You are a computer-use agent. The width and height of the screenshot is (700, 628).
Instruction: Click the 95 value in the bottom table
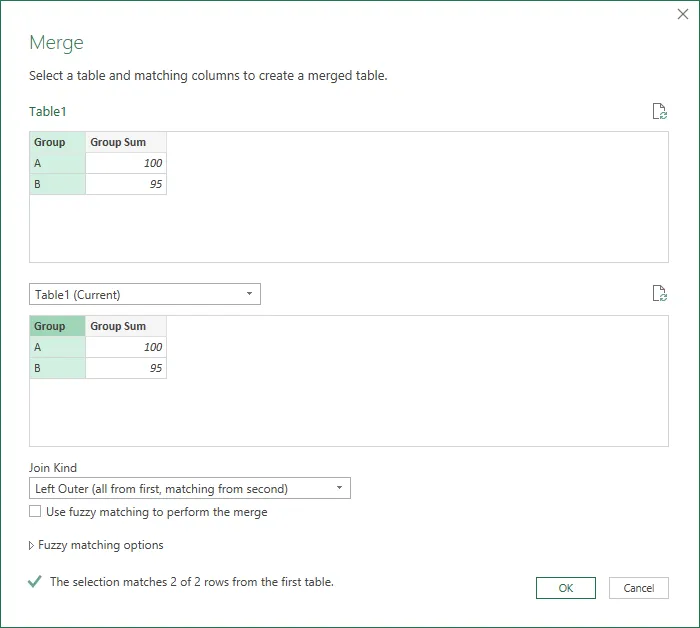pyautogui.click(x=126, y=368)
